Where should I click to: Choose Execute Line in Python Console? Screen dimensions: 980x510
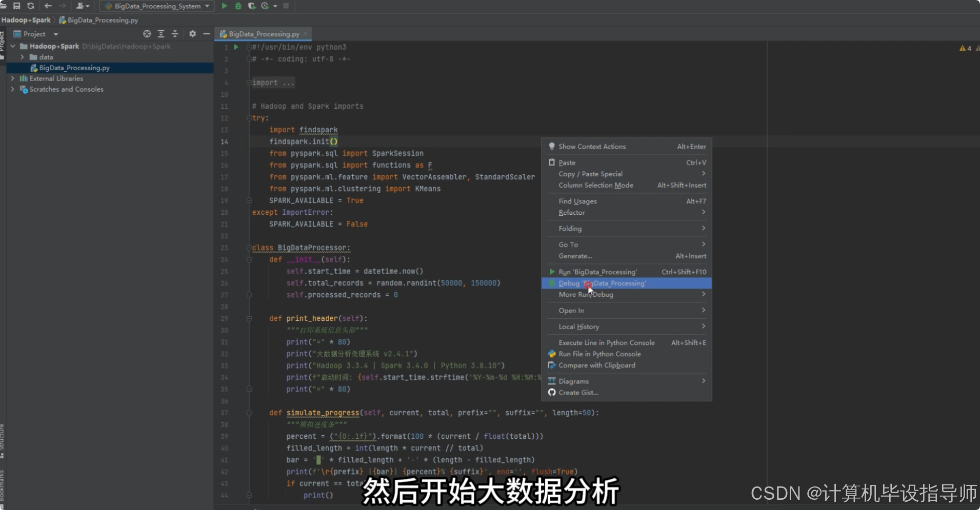pos(627,342)
